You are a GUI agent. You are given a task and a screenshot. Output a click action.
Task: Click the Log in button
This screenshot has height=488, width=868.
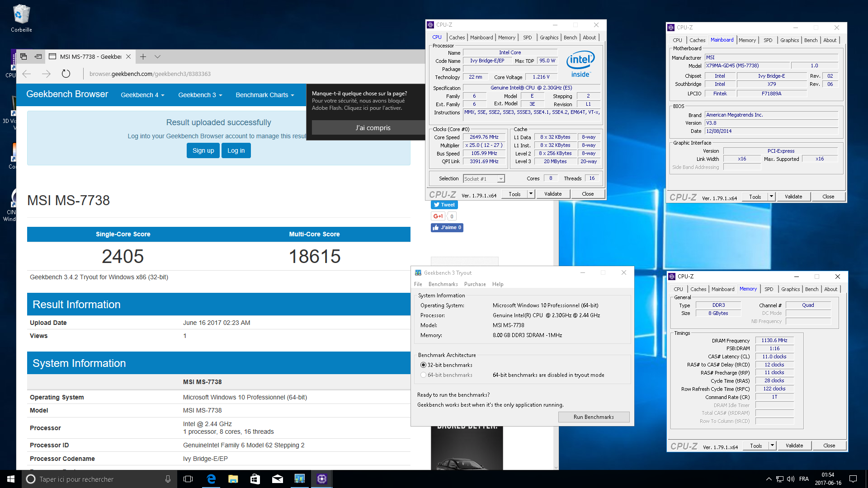tap(236, 150)
